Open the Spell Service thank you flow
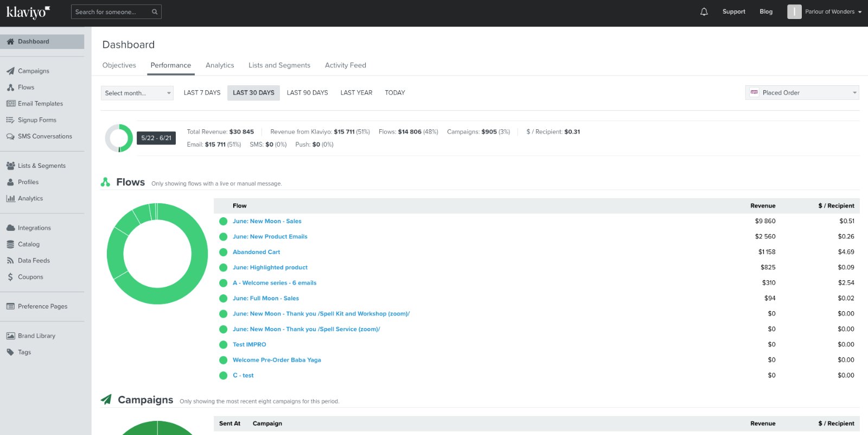 click(x=307, y=330)
